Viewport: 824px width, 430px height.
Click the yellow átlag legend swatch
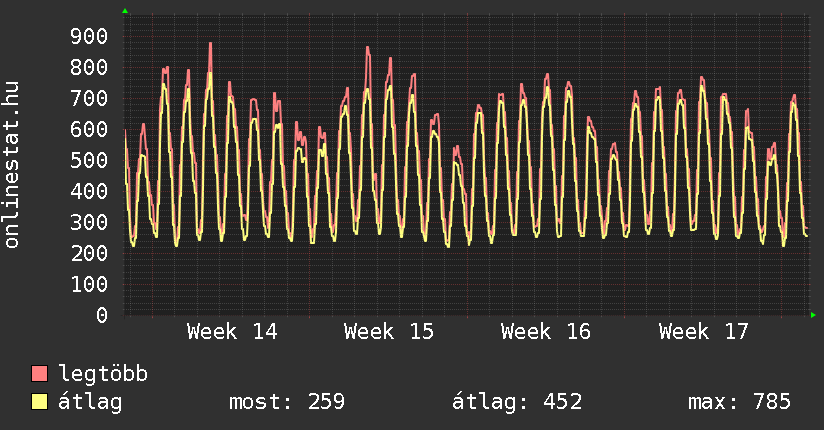pyautogui.click(x=40, y=402)
